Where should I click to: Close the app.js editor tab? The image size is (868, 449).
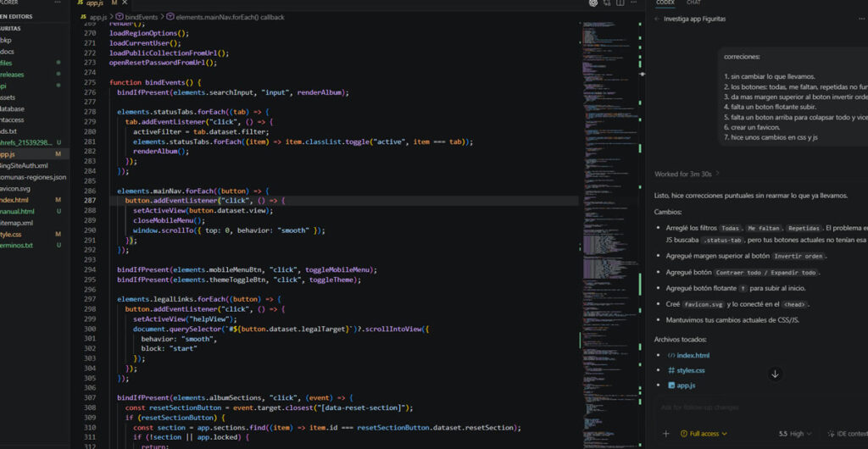tap(125, 3)
